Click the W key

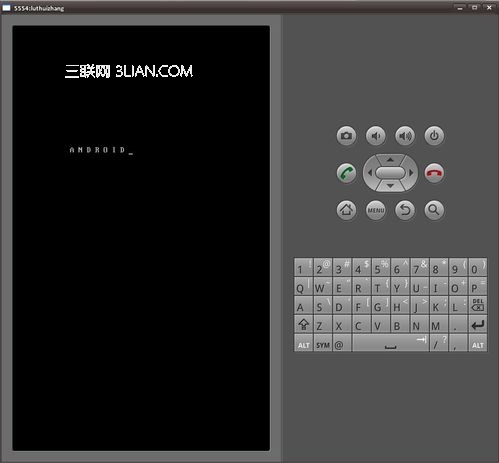[x=323, y=286]
